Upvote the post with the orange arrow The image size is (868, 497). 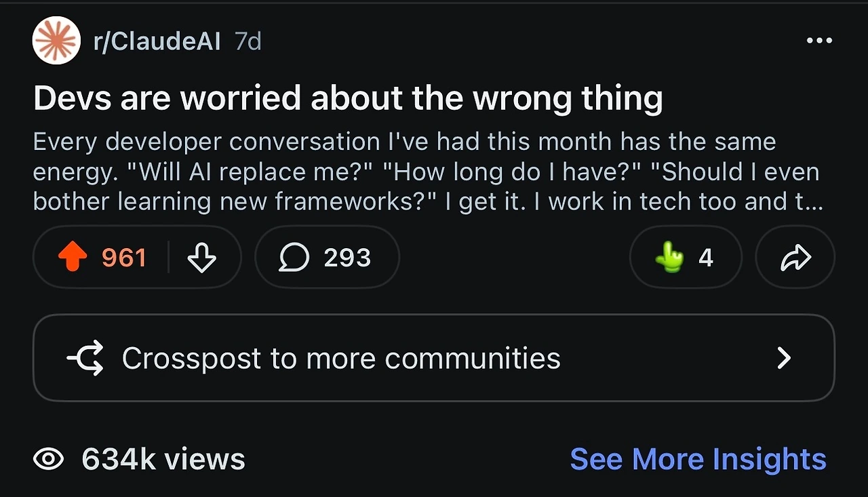[x=73, y=258]
